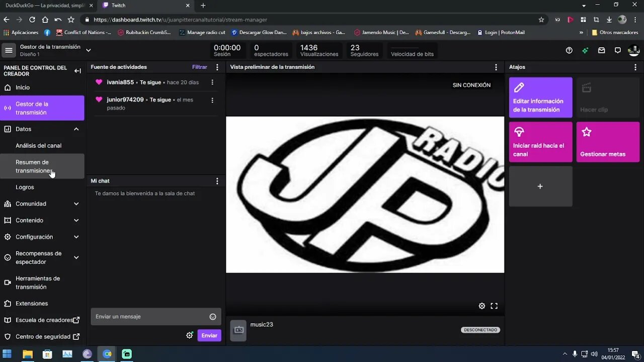This screenshot has height=362, width=644.
Task: Open whispers chat bubble icon
Action: click(617, 50)
